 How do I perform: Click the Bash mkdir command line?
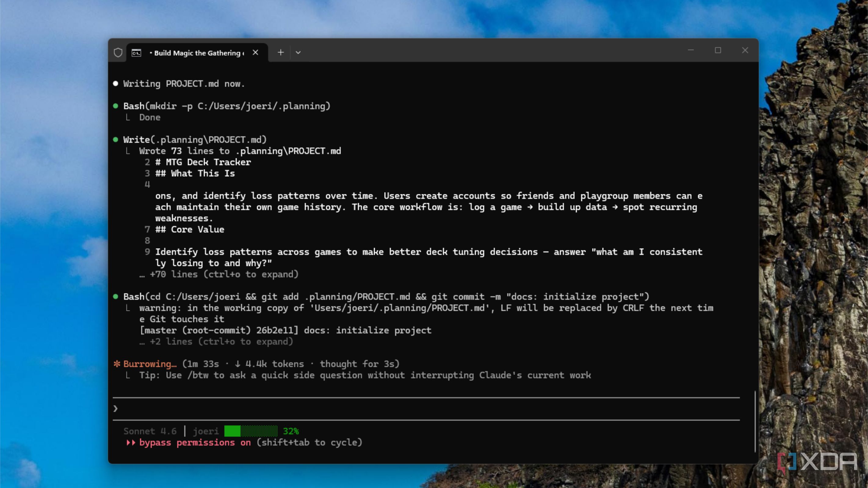coord(227,106)
